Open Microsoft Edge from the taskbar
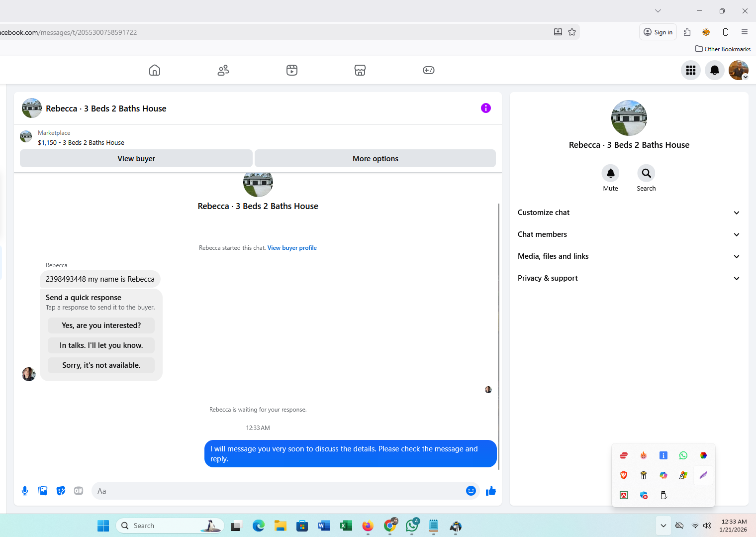The width and height of the screenshot is (756, 537). point(258,526)
